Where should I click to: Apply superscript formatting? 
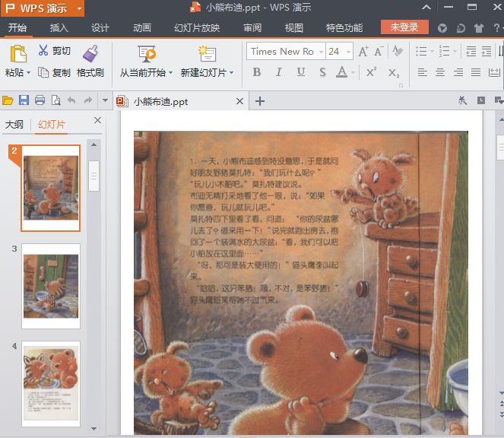tap(371, 72)
